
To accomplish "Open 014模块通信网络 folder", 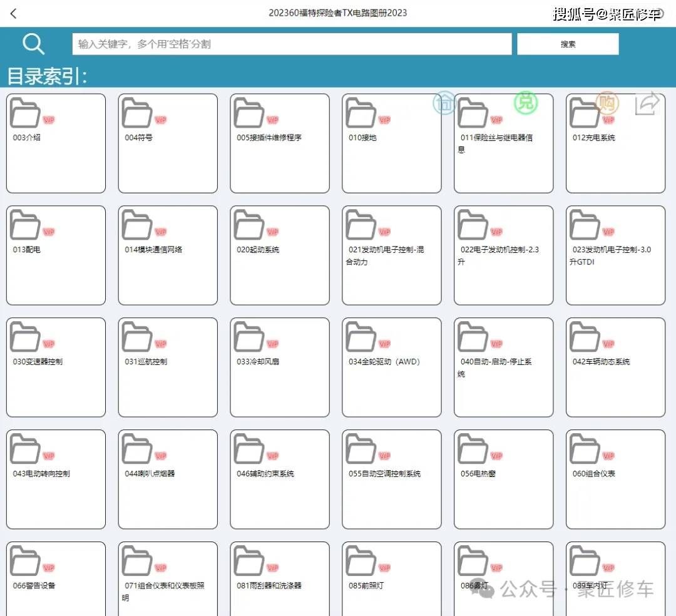I will coord(168,255).
